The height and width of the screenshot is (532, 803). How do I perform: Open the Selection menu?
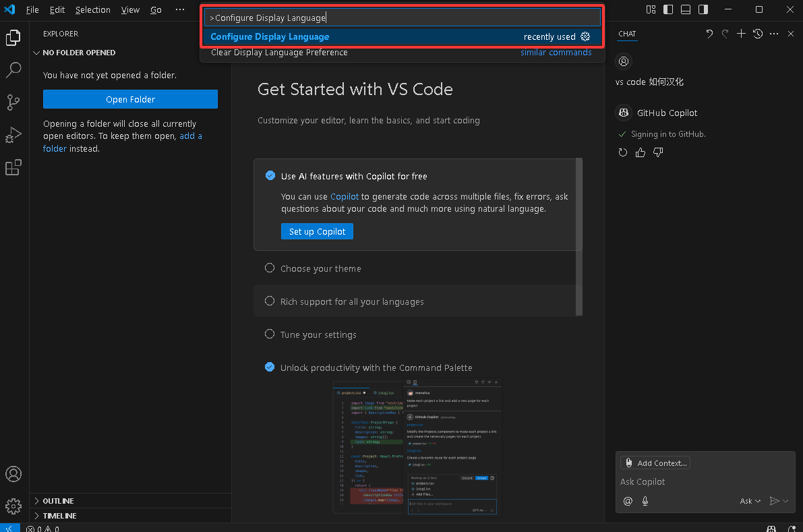[92, 9]
